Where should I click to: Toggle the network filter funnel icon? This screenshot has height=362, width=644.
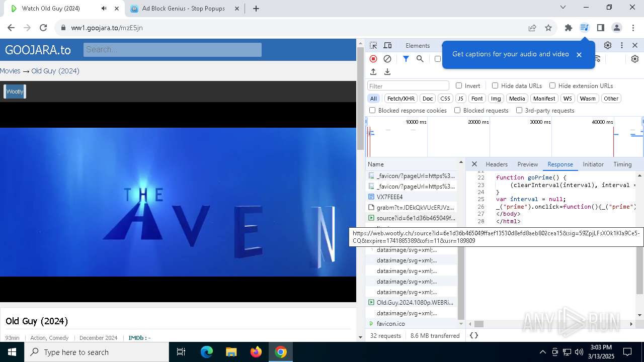pos(406,59)
